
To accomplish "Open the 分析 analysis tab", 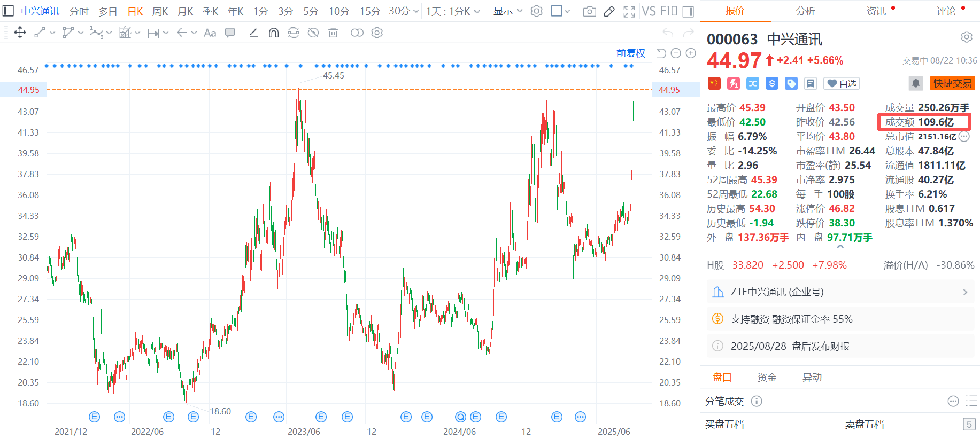I will point(805,11).
